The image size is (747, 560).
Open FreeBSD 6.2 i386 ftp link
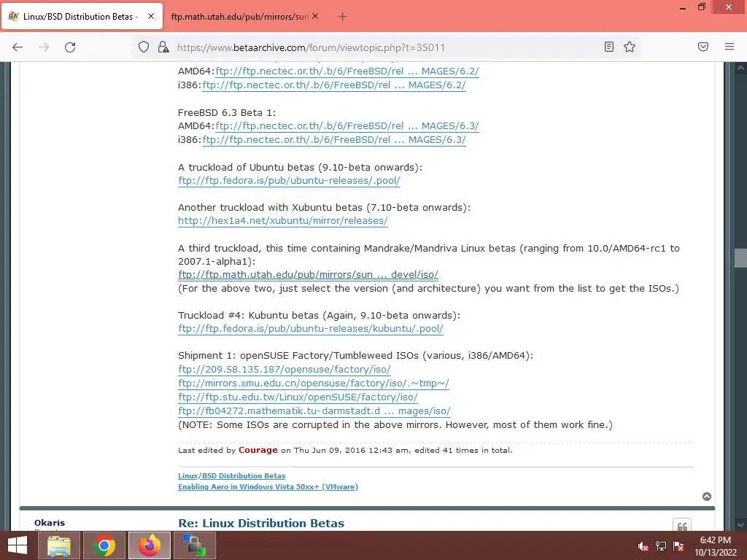(334, 85)
